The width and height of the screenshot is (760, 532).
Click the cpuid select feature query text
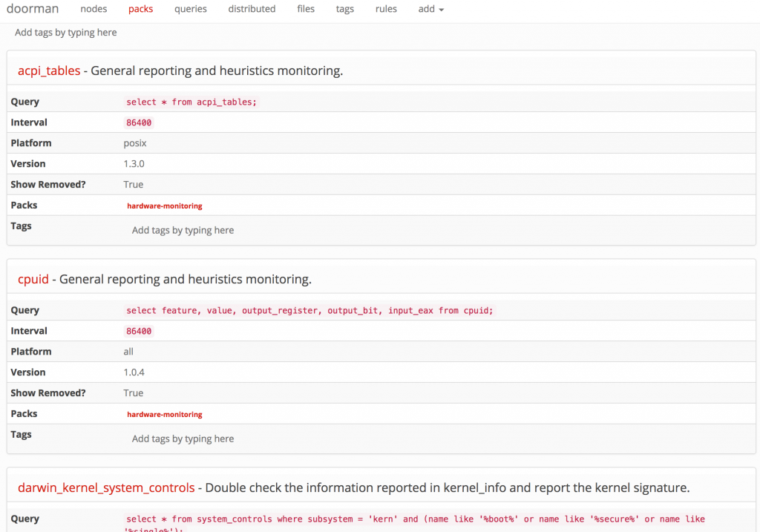pyautogui.click(x=309, y=311)
